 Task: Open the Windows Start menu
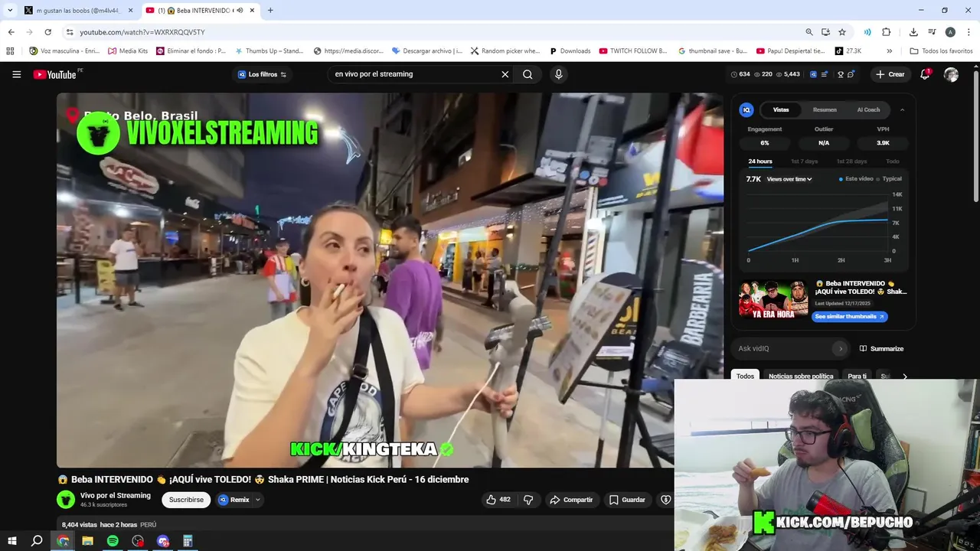tap(11, 541)
